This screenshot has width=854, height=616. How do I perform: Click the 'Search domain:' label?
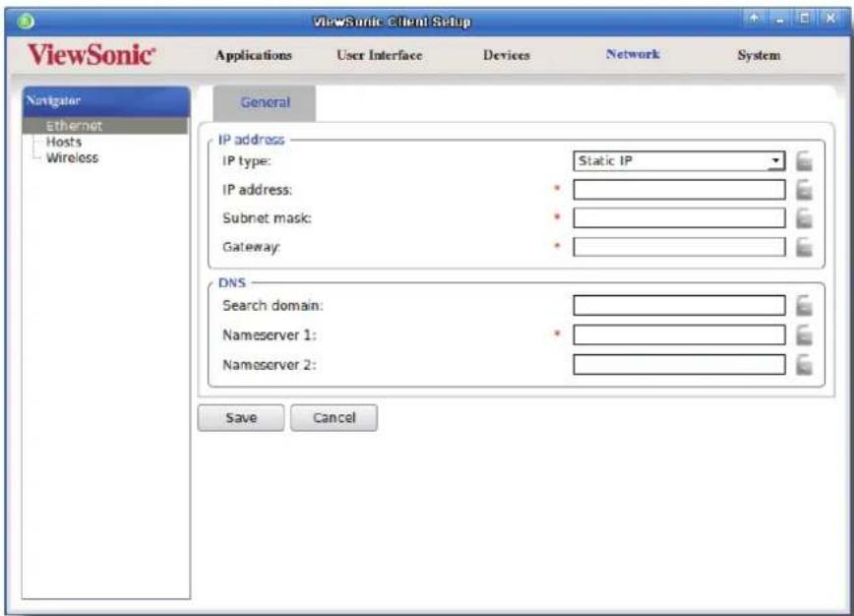pyautogui.click(x=273, y=306)
